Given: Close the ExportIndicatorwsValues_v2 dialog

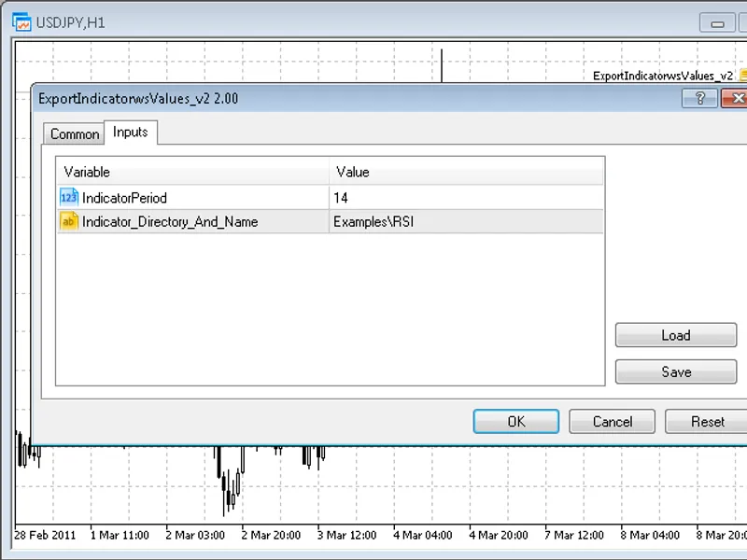Looking at the screenshot, I should coord(736,99).
